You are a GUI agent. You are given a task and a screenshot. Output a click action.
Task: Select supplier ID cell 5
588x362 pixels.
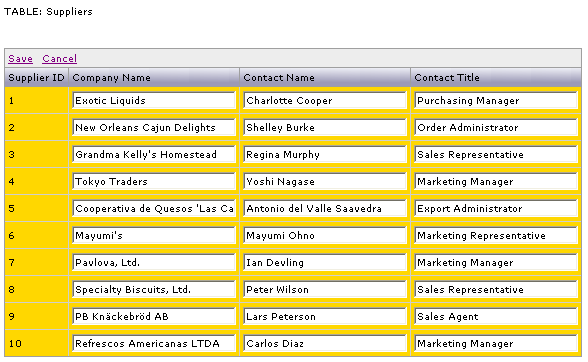click(36, 209)
